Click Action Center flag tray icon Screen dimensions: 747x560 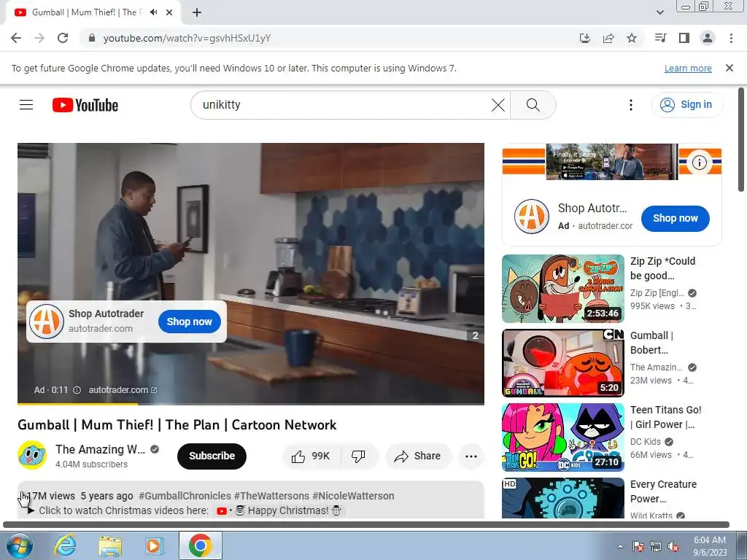click(638, 546)
